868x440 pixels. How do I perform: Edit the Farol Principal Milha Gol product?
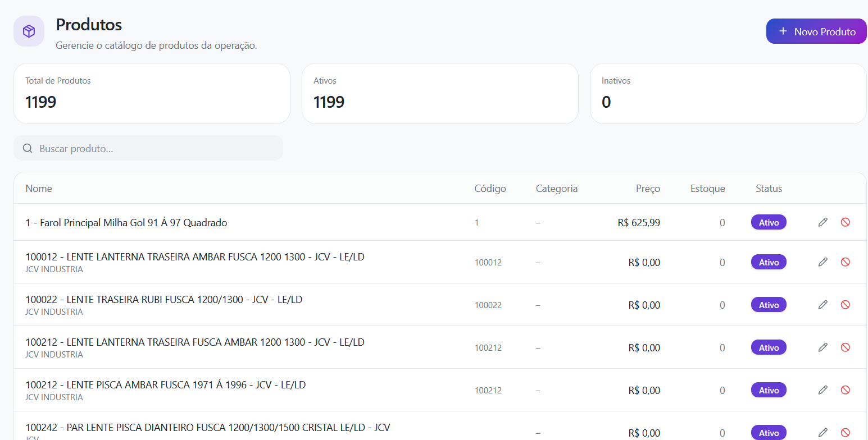tap(822, 222)
